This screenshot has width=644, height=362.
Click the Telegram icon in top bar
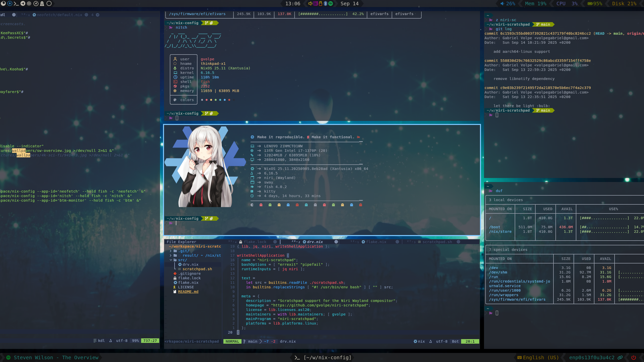click(23, 4)
